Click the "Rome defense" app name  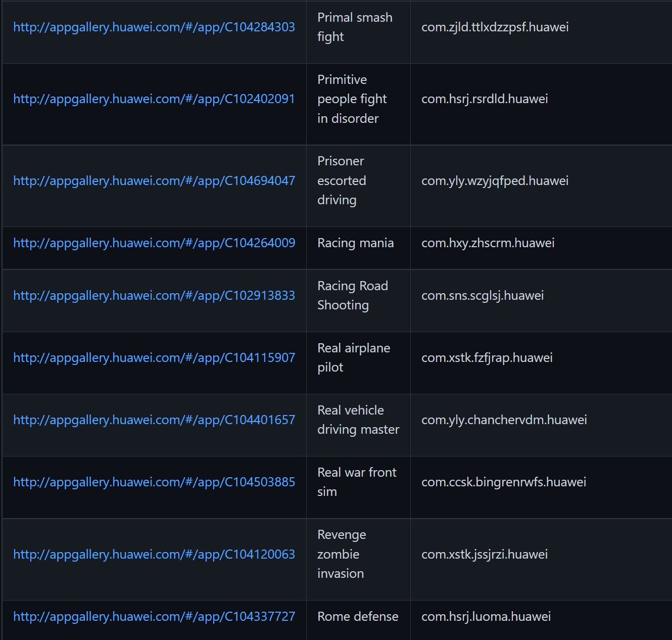click(358, 617)
